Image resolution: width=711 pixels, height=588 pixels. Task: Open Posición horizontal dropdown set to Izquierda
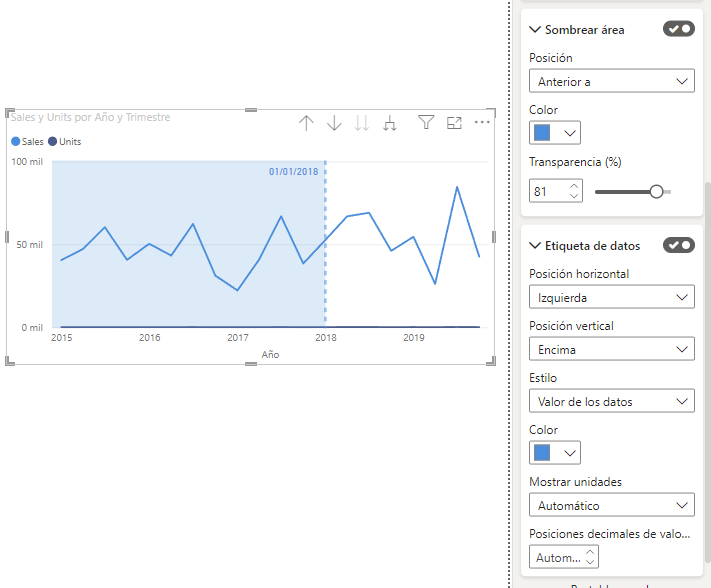point(612,297)
